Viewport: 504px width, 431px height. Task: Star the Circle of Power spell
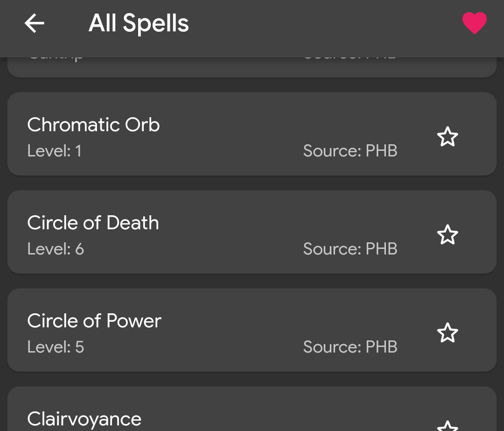click(x=448, y=333)
